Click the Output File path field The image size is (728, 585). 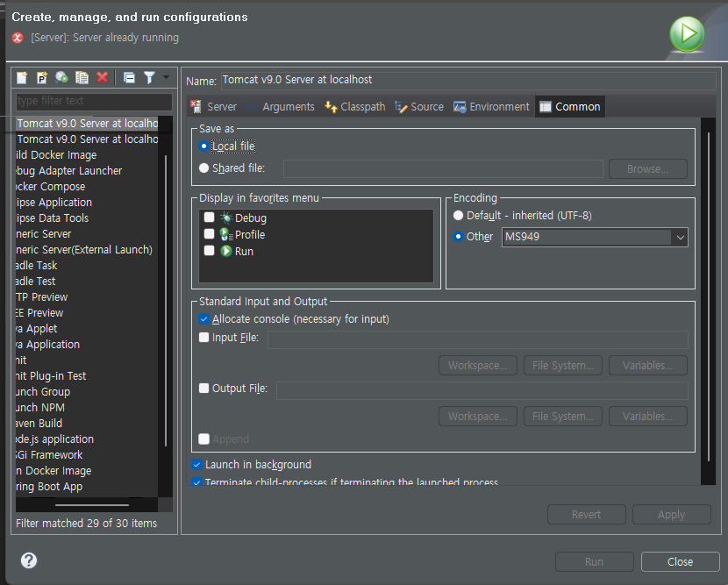(x=482, y=390)
